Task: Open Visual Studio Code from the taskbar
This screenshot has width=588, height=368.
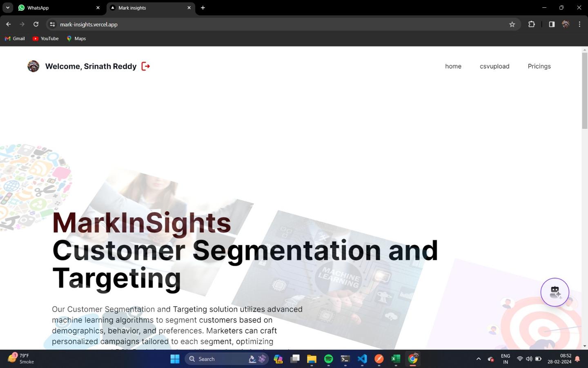Action: point(362,359)
